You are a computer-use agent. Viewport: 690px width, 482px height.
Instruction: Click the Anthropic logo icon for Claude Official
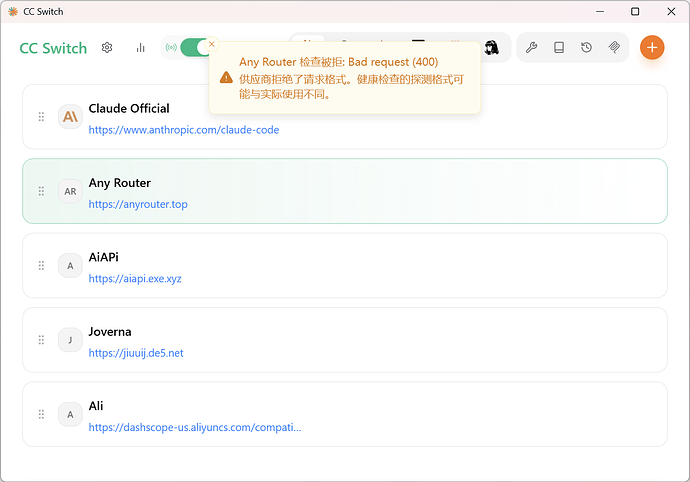point(70,117)
